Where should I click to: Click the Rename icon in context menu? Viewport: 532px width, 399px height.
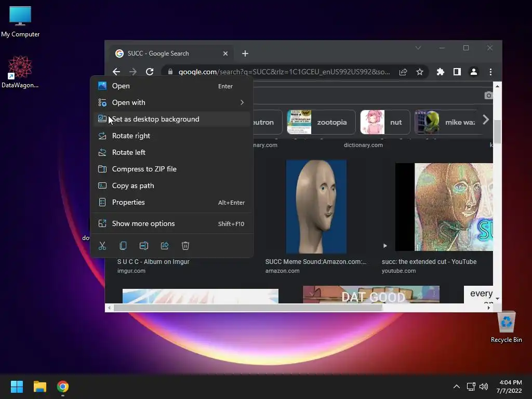[x=144, y=246]
